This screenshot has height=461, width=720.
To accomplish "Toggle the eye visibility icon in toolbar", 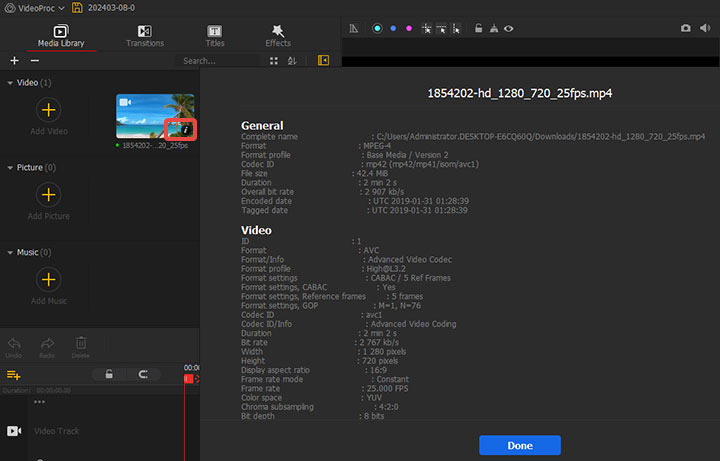I will pos(509,29).
